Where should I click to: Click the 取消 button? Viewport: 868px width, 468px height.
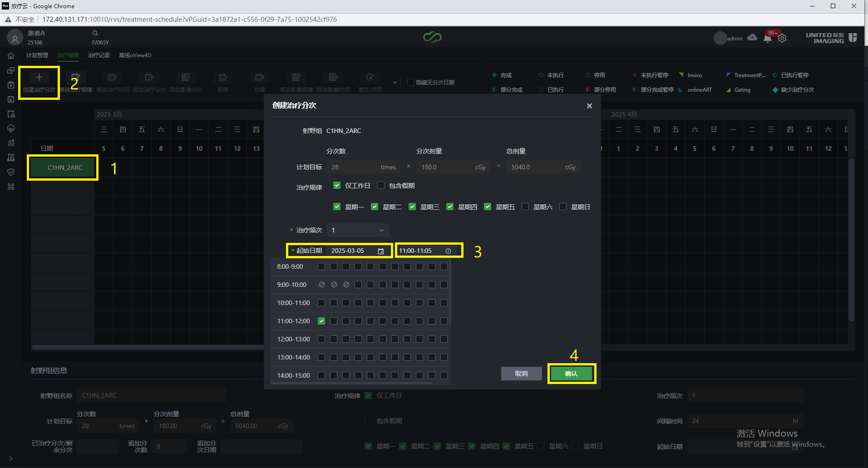522,374
